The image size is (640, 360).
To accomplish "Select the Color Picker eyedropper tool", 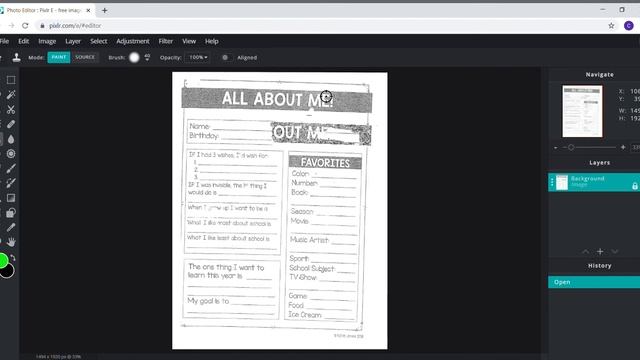I will (x=11, y=227).
